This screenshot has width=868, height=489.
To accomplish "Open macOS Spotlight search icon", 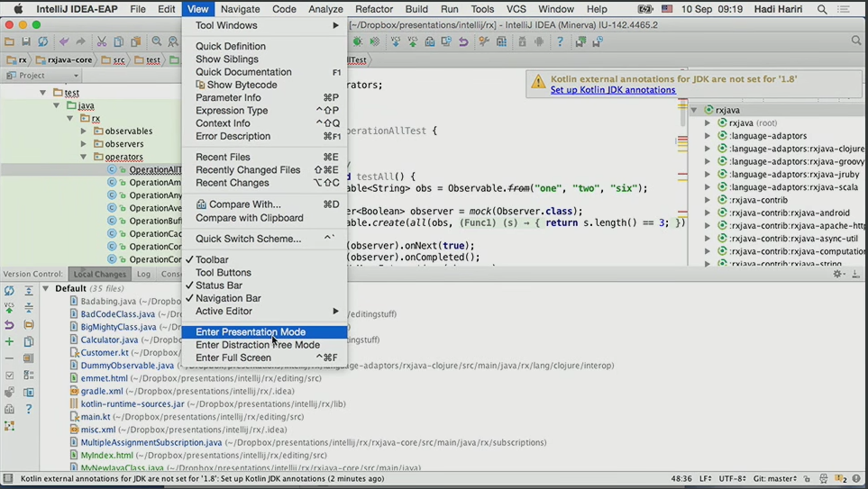I will 822,9.
